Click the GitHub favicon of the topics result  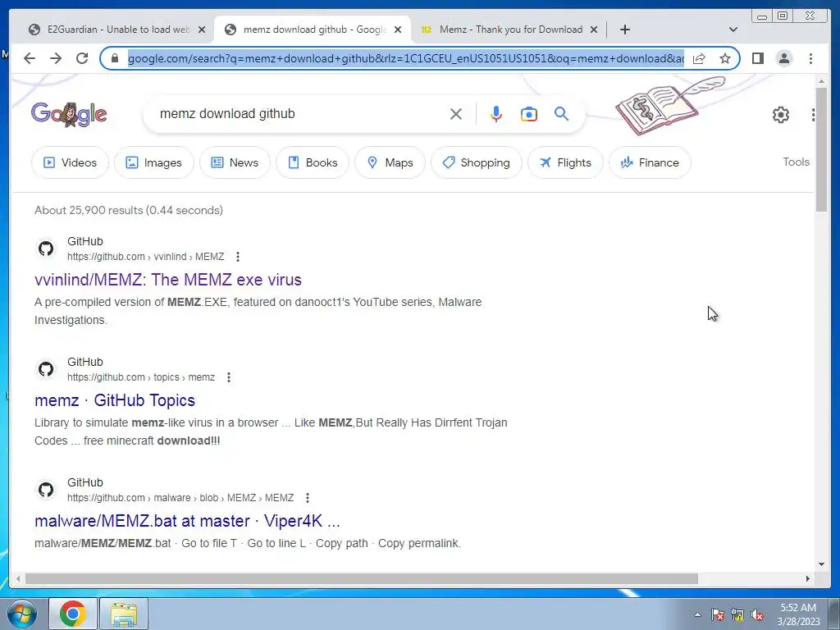(x=46, y=369)
